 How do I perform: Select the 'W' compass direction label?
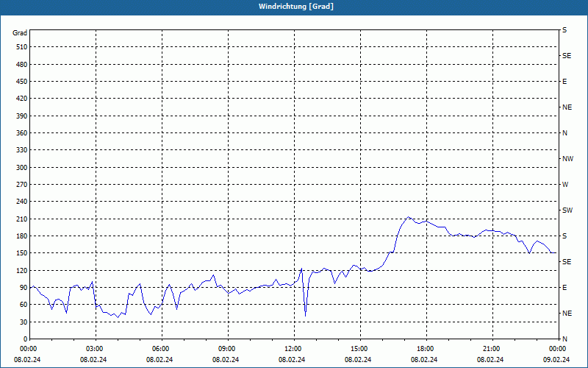pos(565,185)
